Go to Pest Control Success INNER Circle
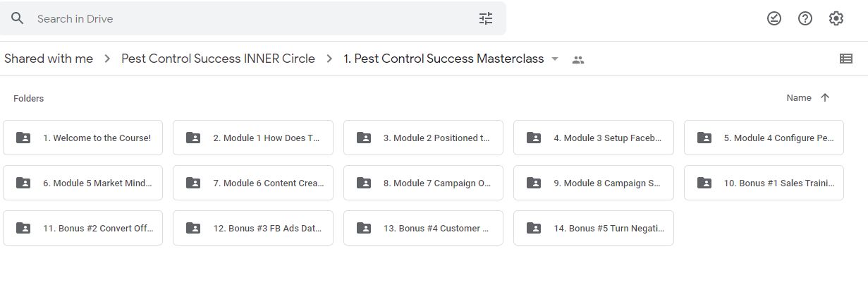The height and width of the screenshot is (290, 868). (x=218, y=59)
